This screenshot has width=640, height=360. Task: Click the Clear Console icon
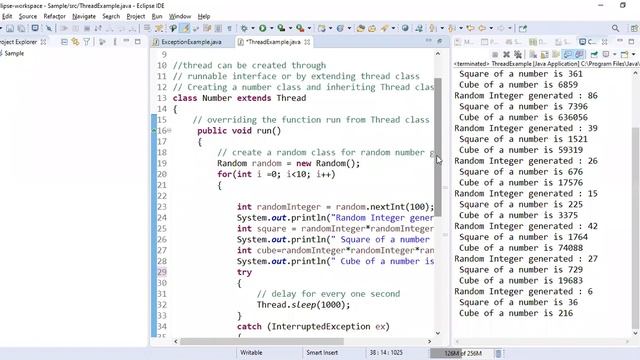point(533,54)
